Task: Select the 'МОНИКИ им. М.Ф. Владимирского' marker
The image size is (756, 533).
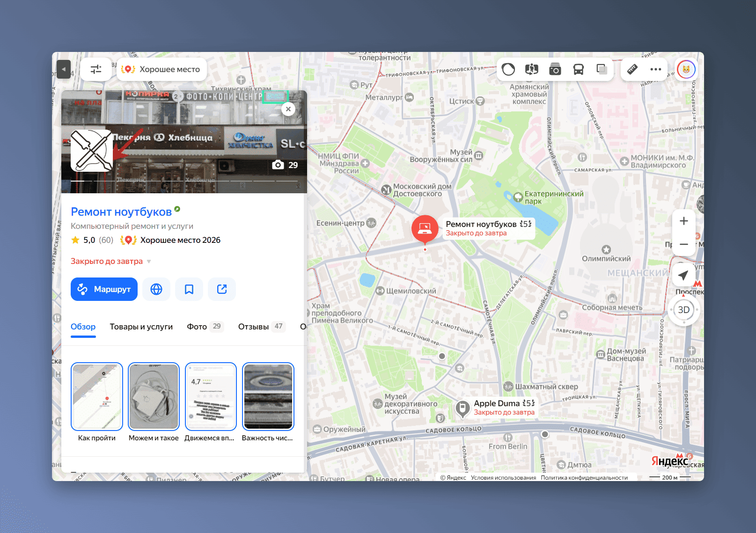Action: (624, 161)
